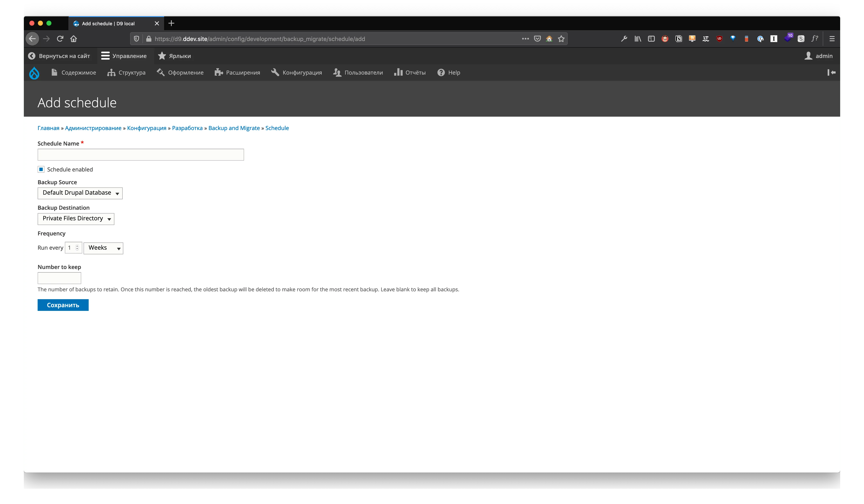Click the Сохранить save button
Viewport: 864px width, 504px height.
pos(63,305)
